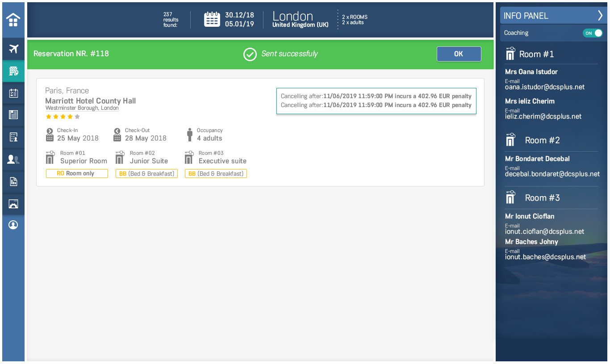
Task: Open the flights airplane icon in sidebar
Action: (x=13, y=49)
